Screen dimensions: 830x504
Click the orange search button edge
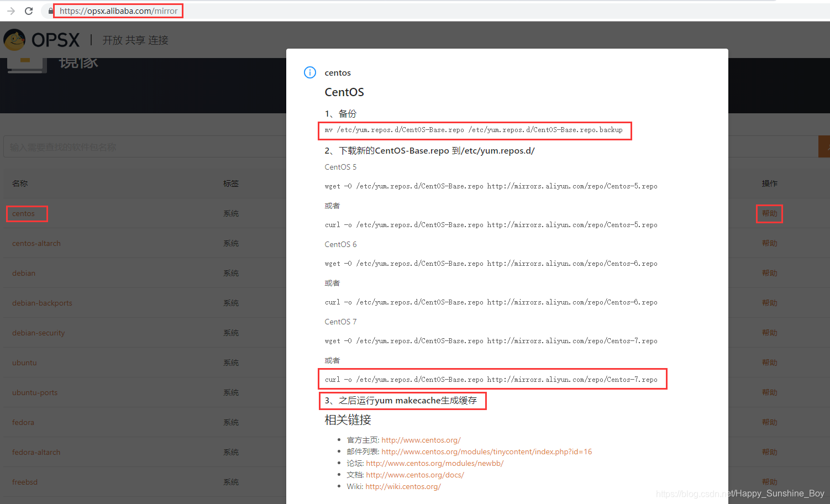pyautogui.click(x=824, y=146)
